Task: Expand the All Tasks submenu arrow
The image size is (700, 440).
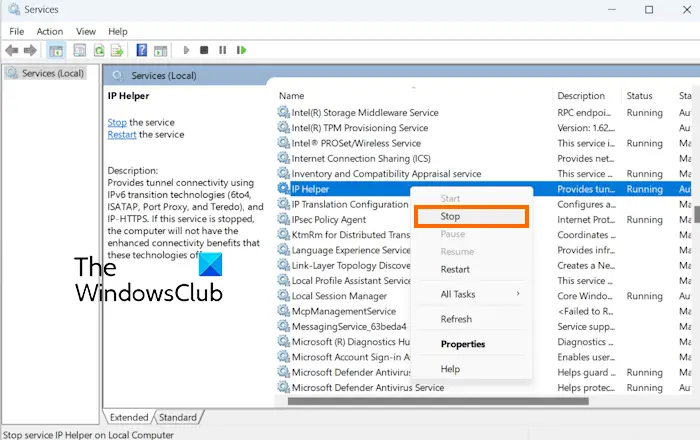Action: pos(518,294)
